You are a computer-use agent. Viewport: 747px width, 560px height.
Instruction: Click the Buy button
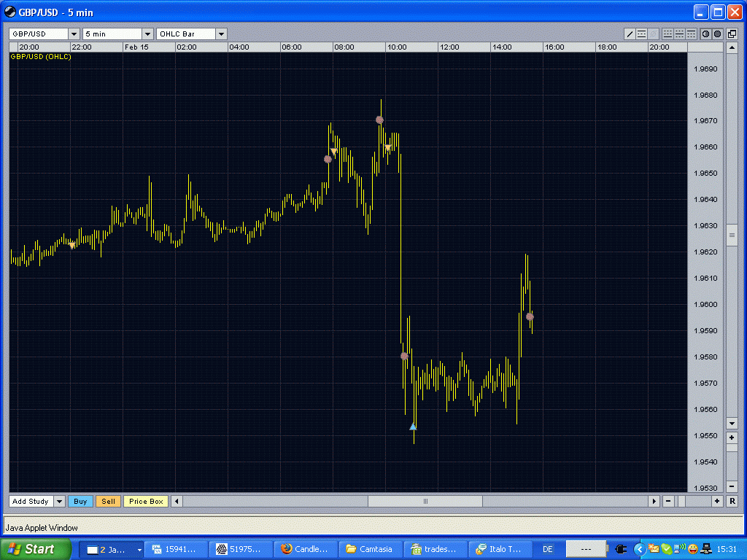pos(80,501)
